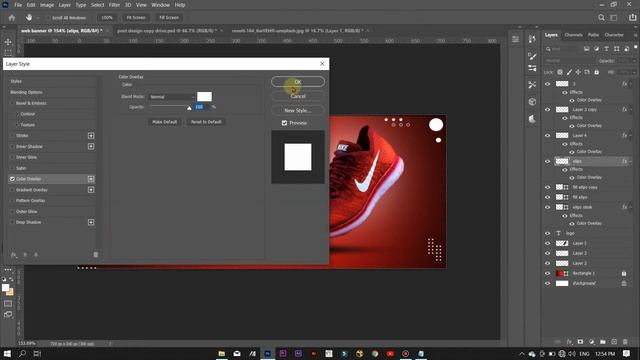Screen dimensions: 640x360
Task: Uncheck the Color Overlay effect checkbox
Action: point(12,179)
